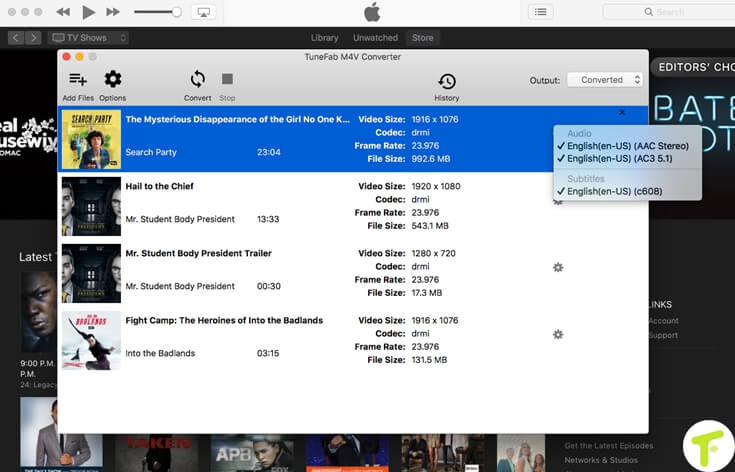Start conversion with Convert icon
The width and height of the screenshot is (735, 472).
(x=197, y=79)
